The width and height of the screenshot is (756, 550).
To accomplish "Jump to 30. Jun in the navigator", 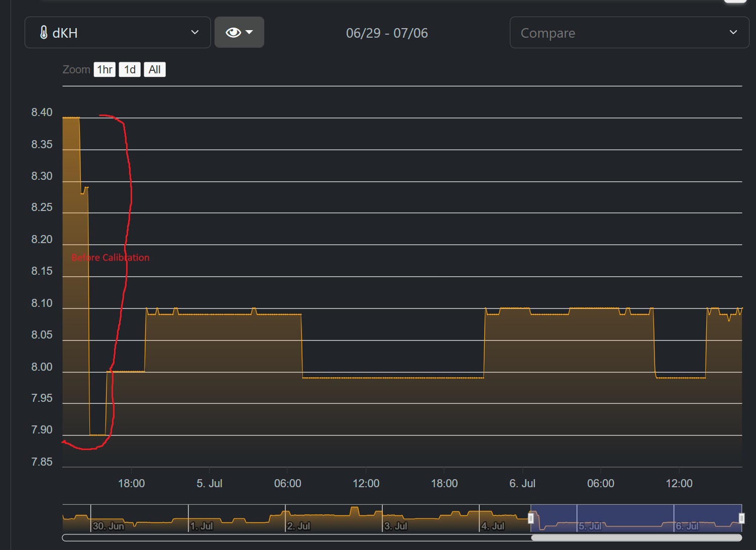I will coord(109,526).
